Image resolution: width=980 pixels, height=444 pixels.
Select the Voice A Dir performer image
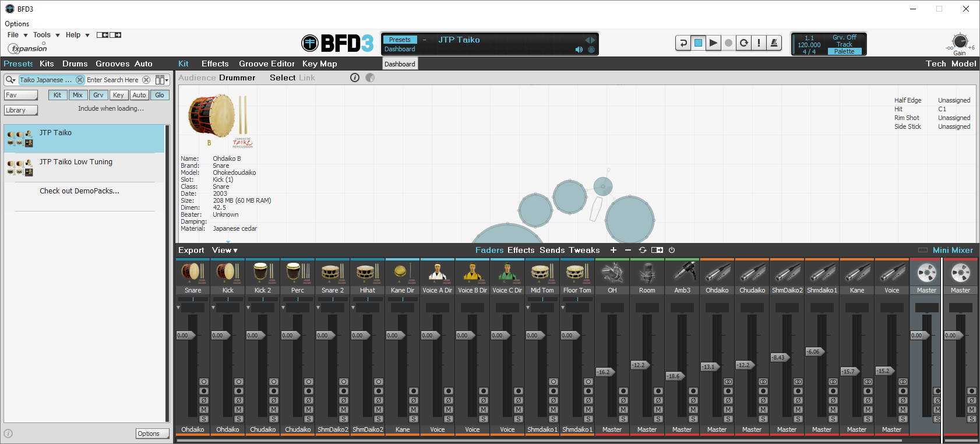click(x=438, y=272)
